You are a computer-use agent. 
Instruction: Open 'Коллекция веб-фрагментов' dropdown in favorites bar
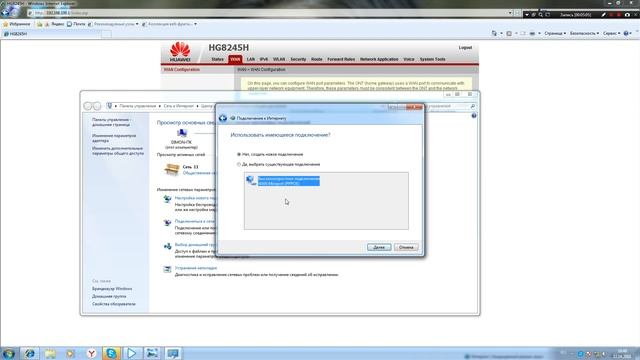click(x=169, y=24)
